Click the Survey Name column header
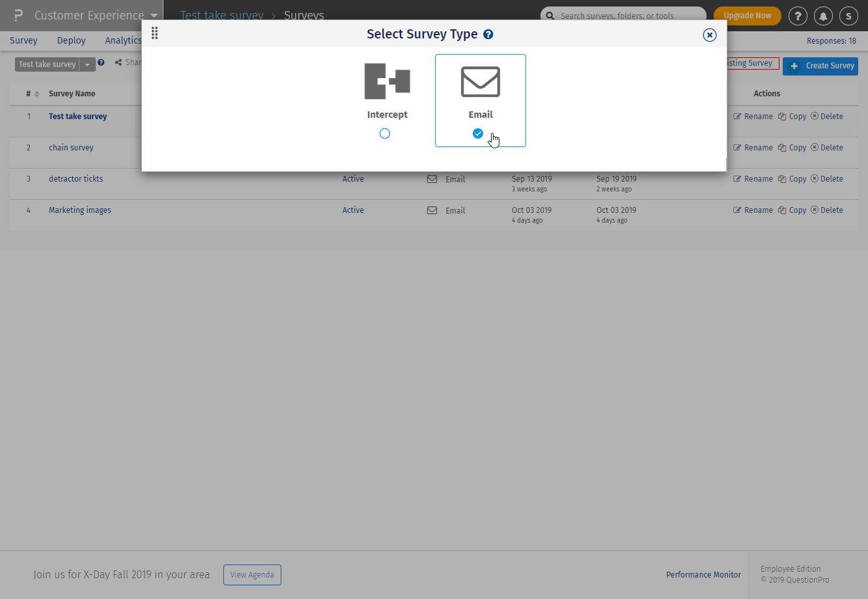Screen dimensions: 868x599 72,94
